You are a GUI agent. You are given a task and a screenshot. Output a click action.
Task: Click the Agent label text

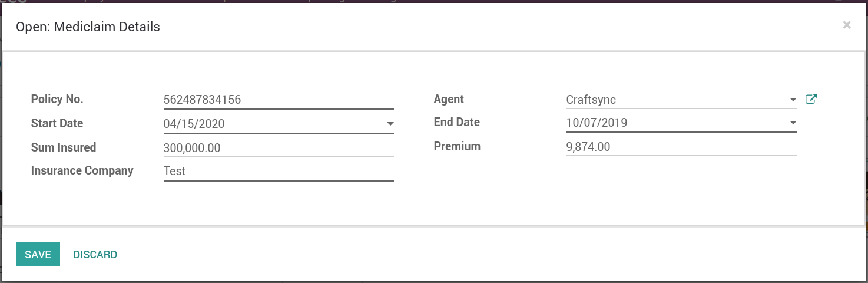[449, 99]
